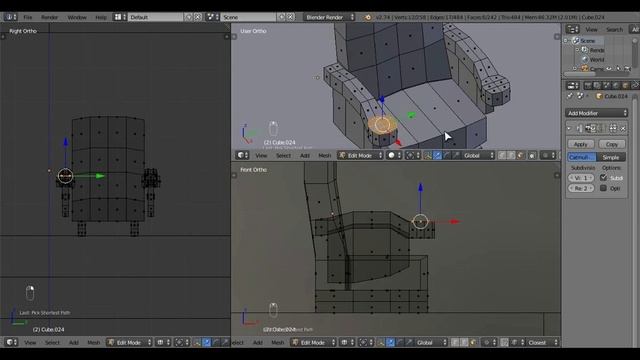The image size is (640, 360).
Task: Select Simple subdivision type
Action: tap(611, 157)
